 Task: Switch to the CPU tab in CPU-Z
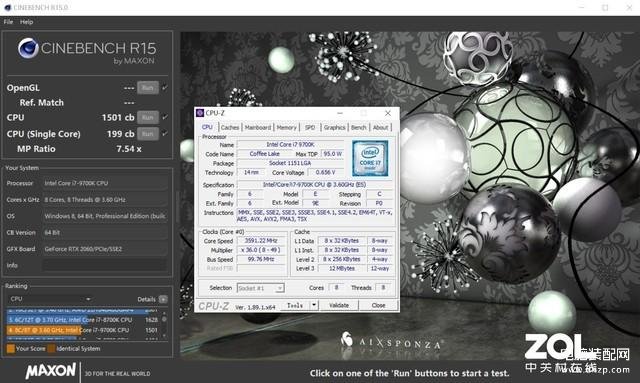coord(207,127)
